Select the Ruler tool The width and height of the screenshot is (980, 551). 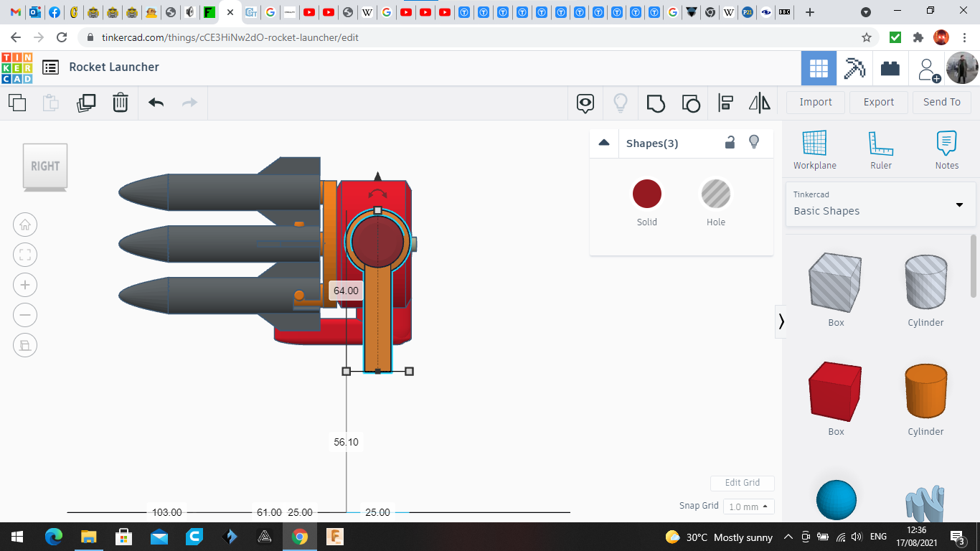coord(880,150)
